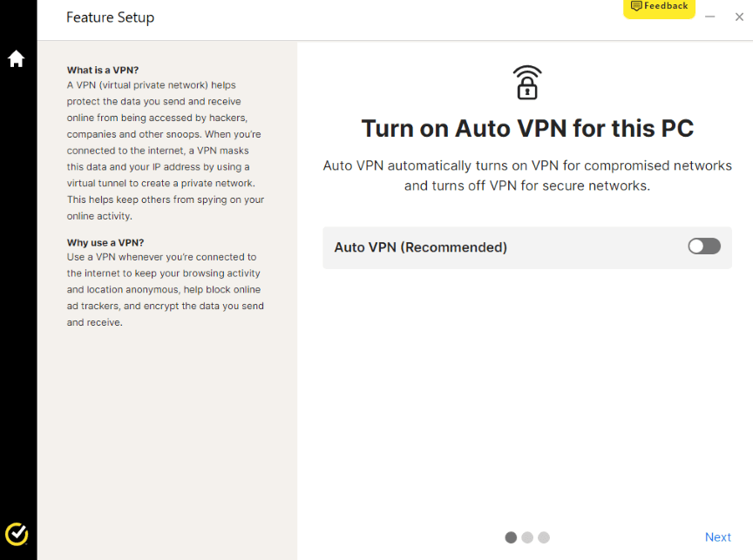
Task: Click the "What is a VPN?" heading
Action: (x=103, y=70)
